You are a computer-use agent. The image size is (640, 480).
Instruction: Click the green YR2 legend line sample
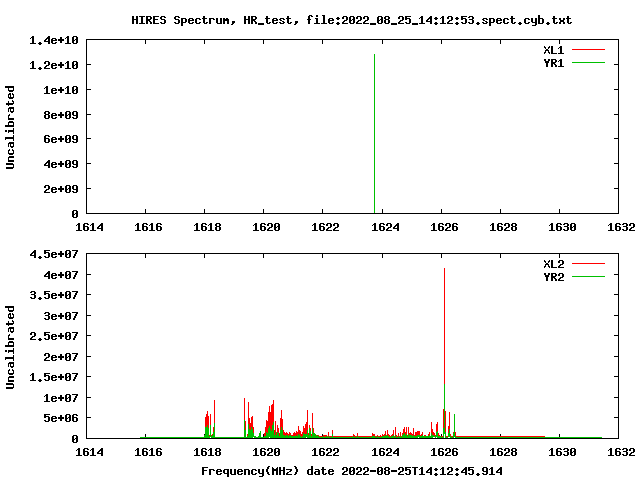pyautogui.click(x=588, y=277)
